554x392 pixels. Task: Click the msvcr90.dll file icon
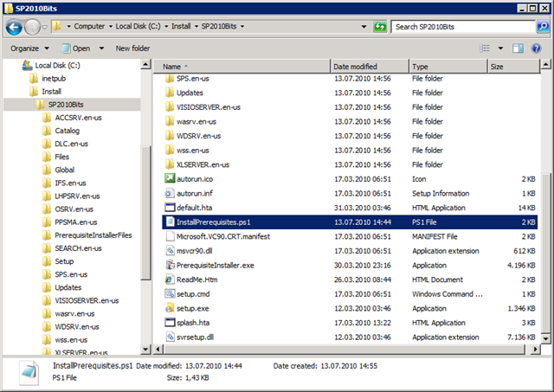170,251
